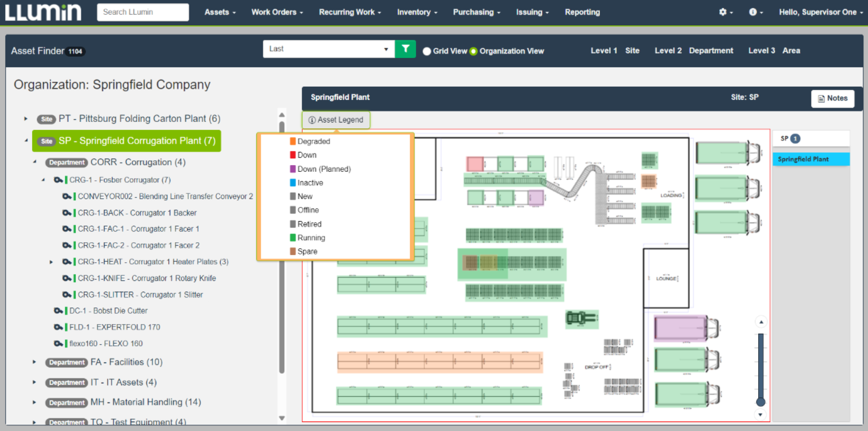Open the Last filter dropdown
The image size is (868, 431).
(329, 49)
